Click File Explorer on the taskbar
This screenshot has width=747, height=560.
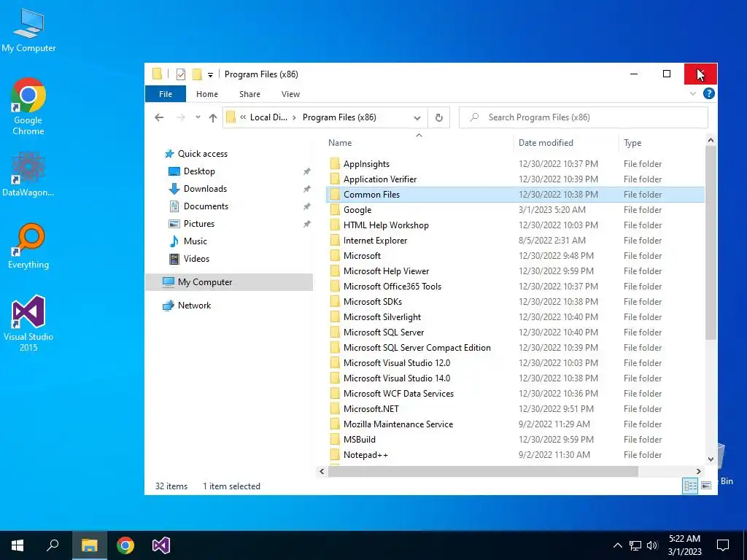pyautogui.click(x=89, y=545)
